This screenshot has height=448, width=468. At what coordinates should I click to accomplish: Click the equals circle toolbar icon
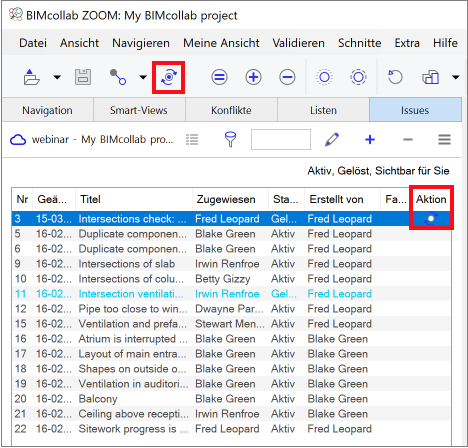(x=219, y=77)
